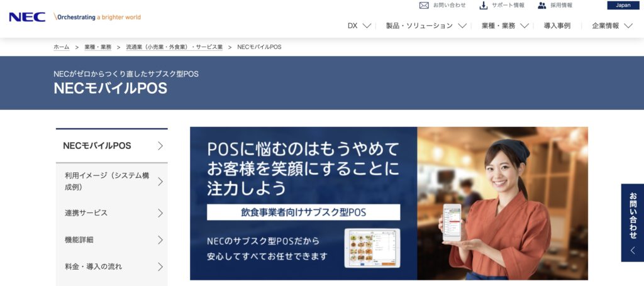The width and height of the screenshot is (644, 286).
Task: Open 流通業（小売業・外食業）・サービス業 breadcrumb link
Action: pos(174,47)
